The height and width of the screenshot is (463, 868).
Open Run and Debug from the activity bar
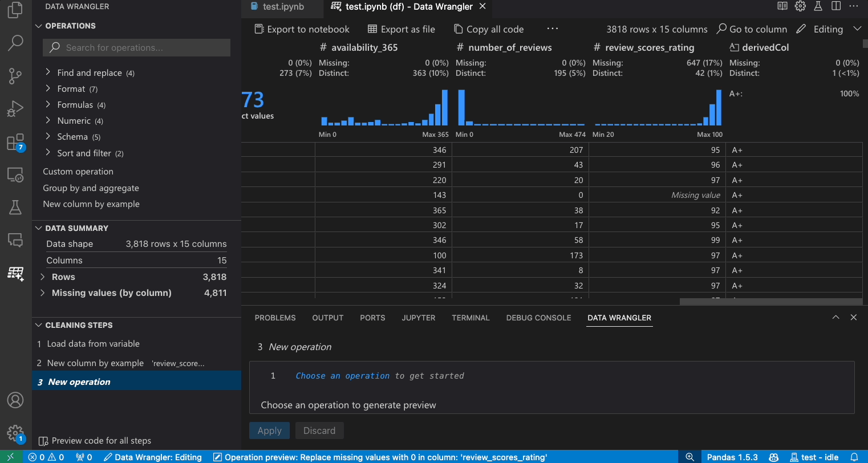[x=15, y=108]
